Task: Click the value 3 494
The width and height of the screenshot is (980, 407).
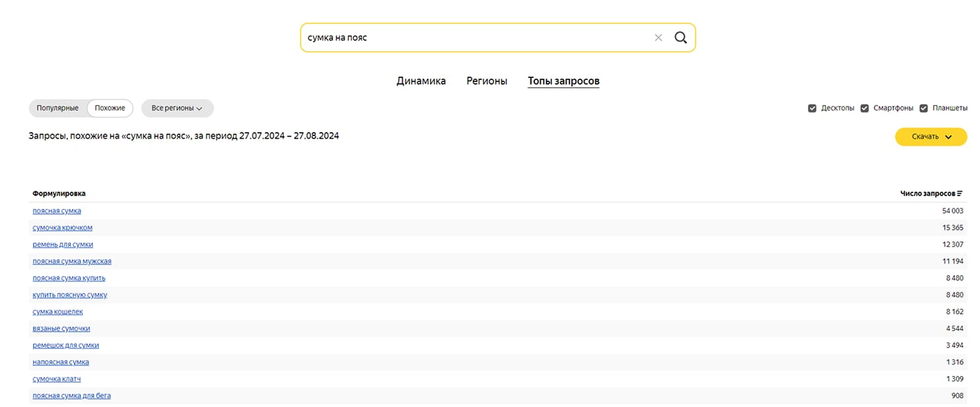Action: tap(955, 346)
